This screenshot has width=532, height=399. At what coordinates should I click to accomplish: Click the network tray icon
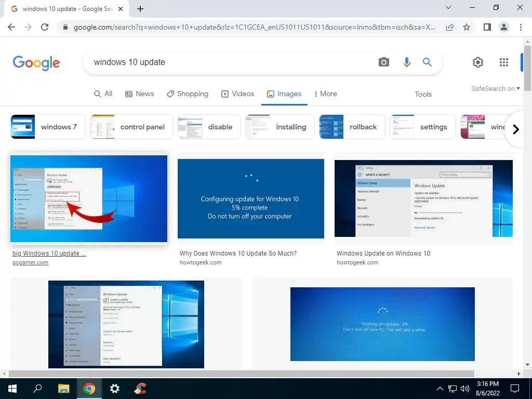click(453, 389)
